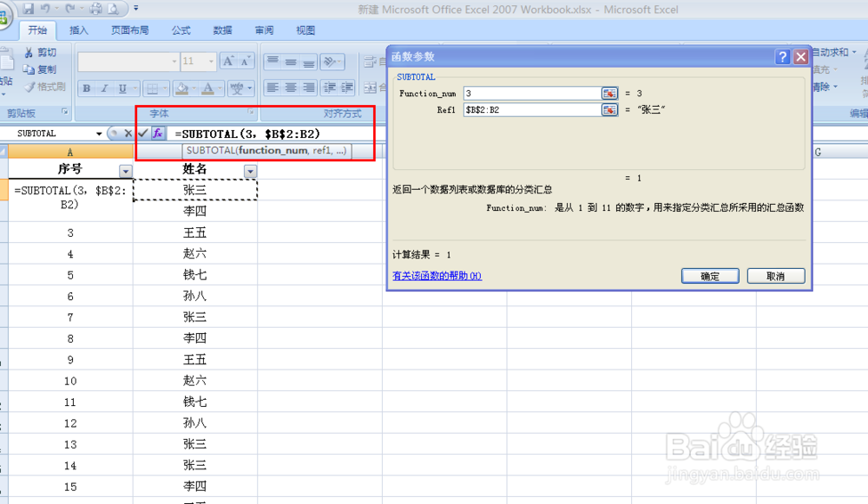
Task: Apply the Font Color A button
Action: pyautogui.click(x=207, y=88)
